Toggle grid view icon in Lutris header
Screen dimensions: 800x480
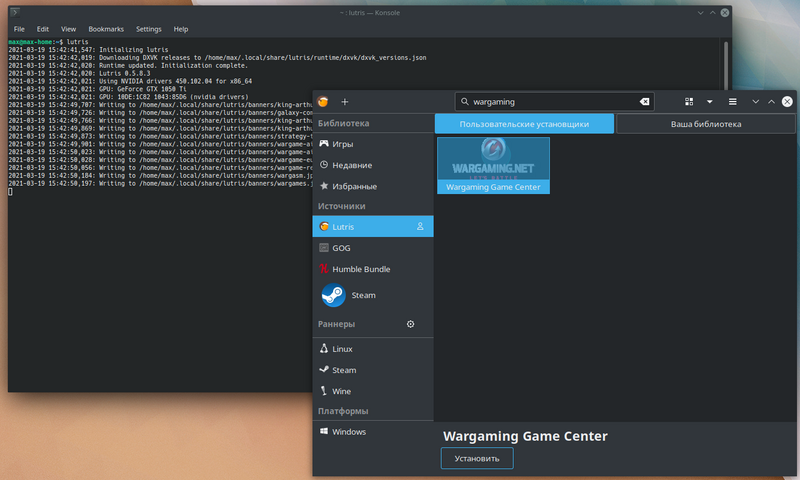[689, 102]
